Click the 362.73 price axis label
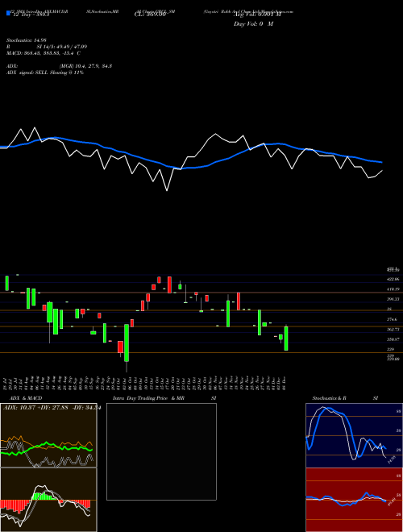 point(393,329)
